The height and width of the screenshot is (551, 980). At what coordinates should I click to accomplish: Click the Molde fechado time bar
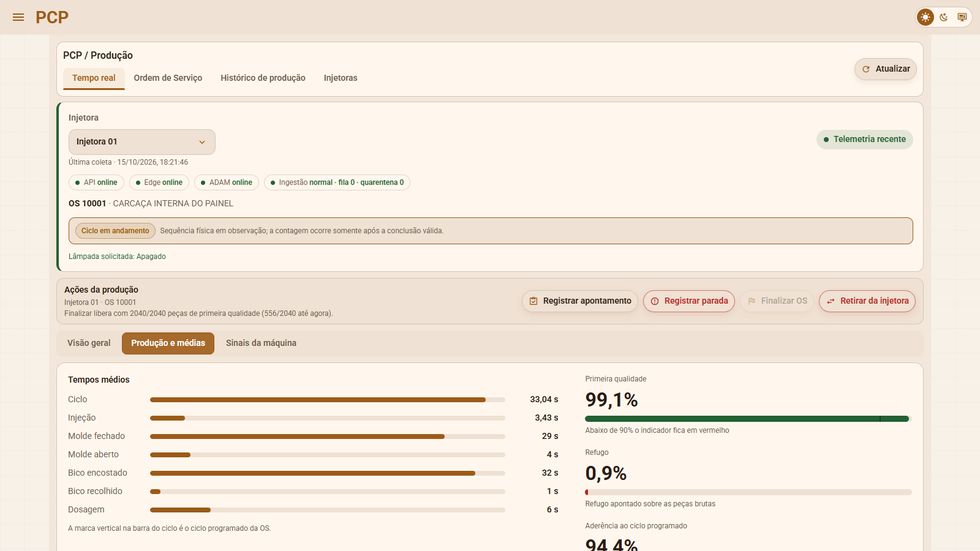[328, 437]
